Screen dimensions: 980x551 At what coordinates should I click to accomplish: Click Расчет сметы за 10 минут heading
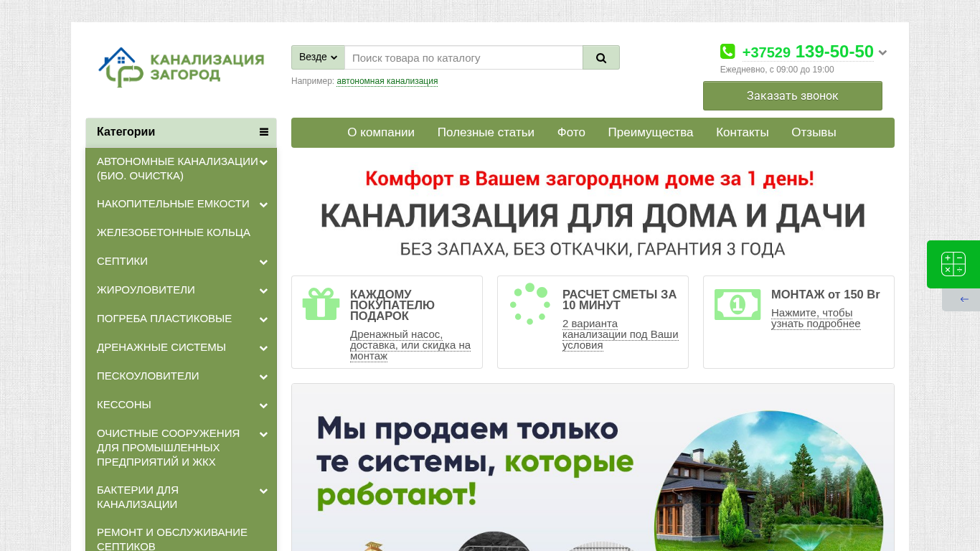click(620, 300)
